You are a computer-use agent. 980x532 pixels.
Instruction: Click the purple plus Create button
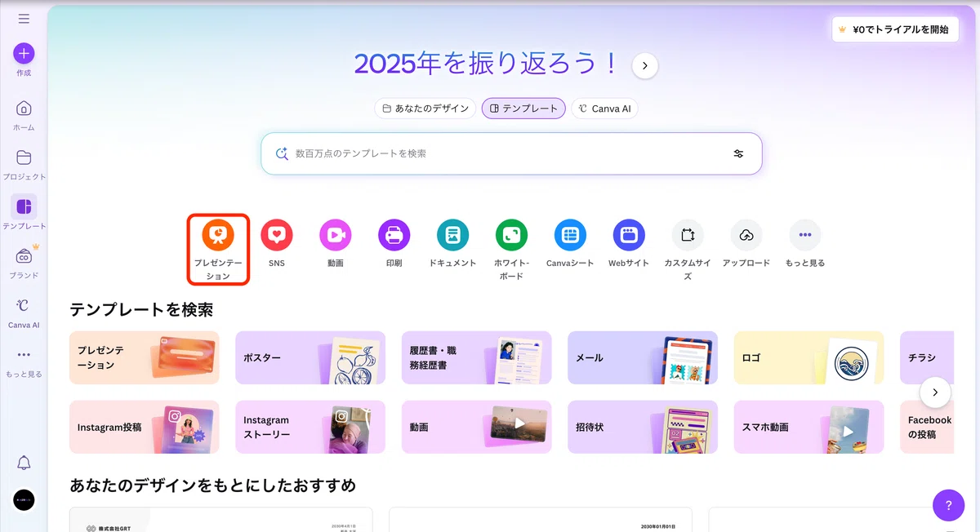24,54
